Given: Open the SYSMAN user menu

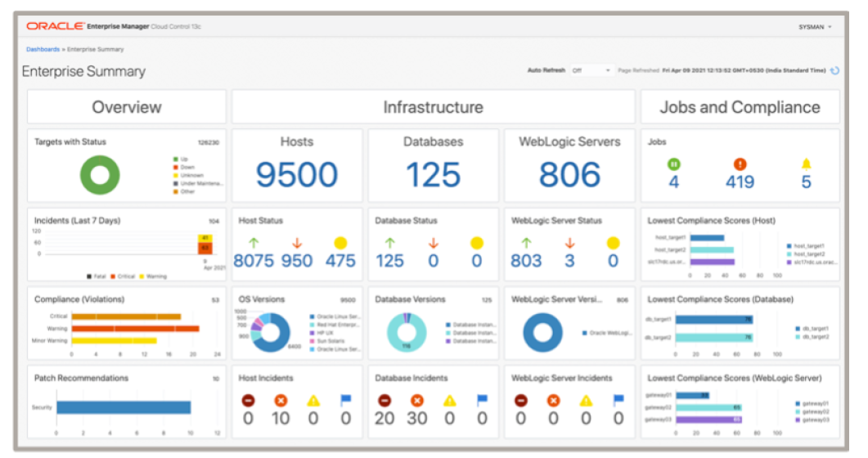Looking at the screenshot, I should [x=815, y=26].
